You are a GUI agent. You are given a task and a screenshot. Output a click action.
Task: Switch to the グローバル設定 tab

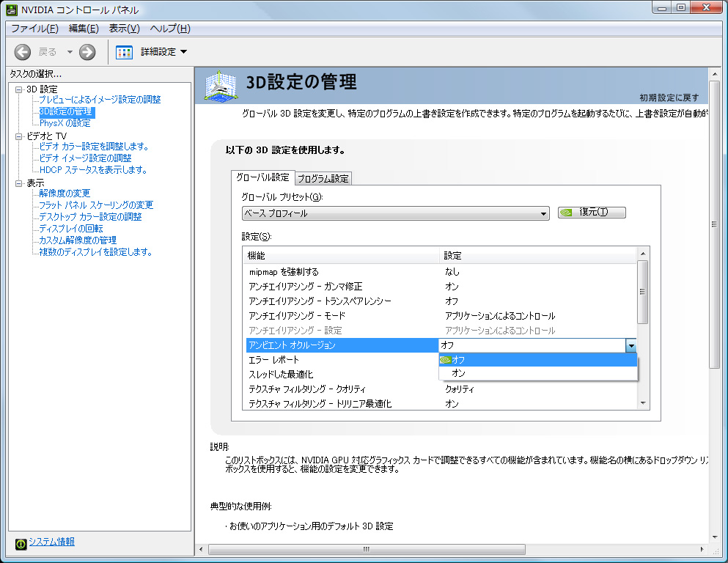tap(262, 177)
